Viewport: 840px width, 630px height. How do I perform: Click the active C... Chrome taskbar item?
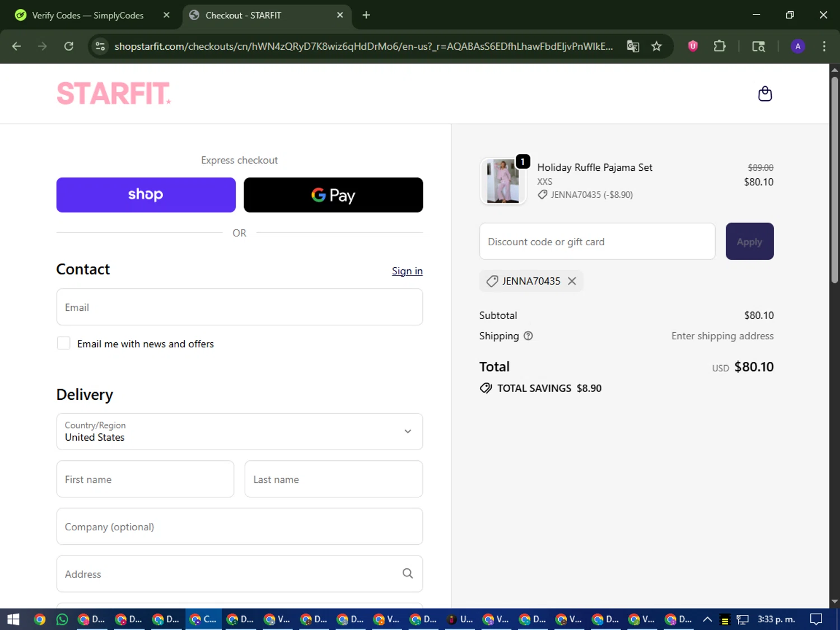(203, 619)
